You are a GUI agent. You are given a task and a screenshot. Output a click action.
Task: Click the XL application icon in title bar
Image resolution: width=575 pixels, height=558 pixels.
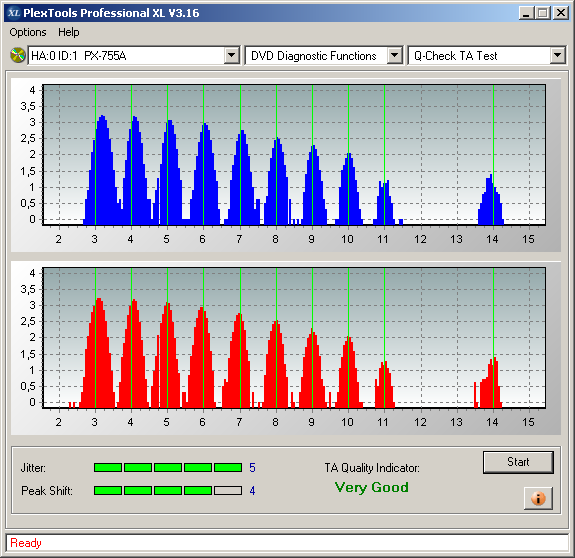14,13
